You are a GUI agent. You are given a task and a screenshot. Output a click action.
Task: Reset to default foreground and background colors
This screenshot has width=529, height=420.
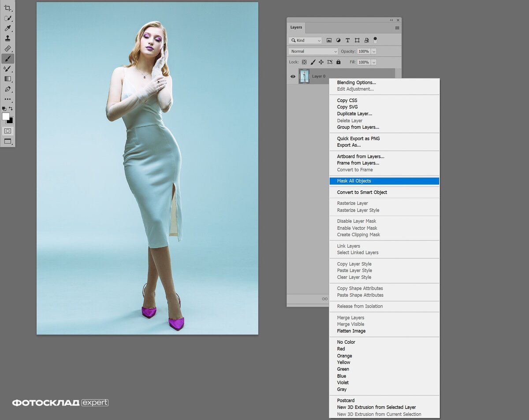4,108
